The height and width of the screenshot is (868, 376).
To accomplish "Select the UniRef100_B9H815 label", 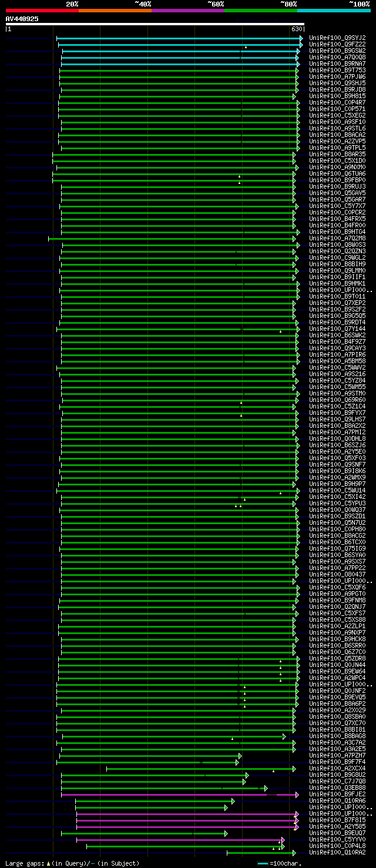I will tap(337, 96).
